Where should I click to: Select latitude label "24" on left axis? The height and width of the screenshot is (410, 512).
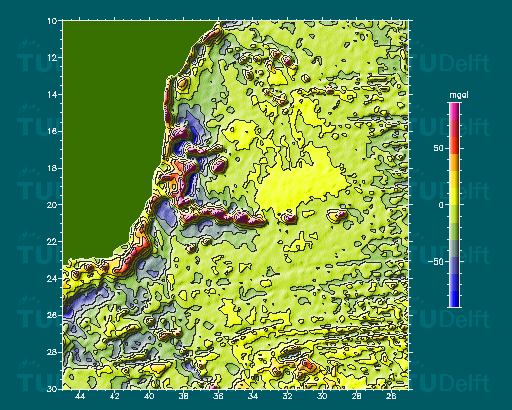pos(52,278)
